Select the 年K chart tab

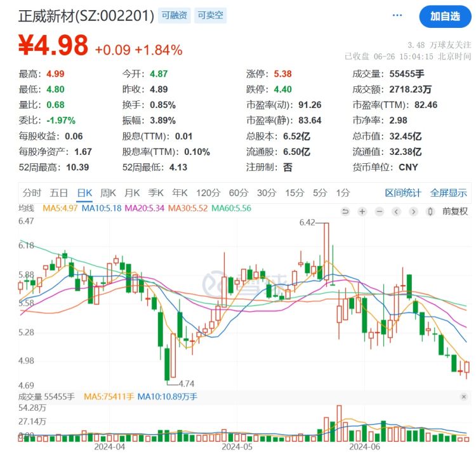(180, 193)
